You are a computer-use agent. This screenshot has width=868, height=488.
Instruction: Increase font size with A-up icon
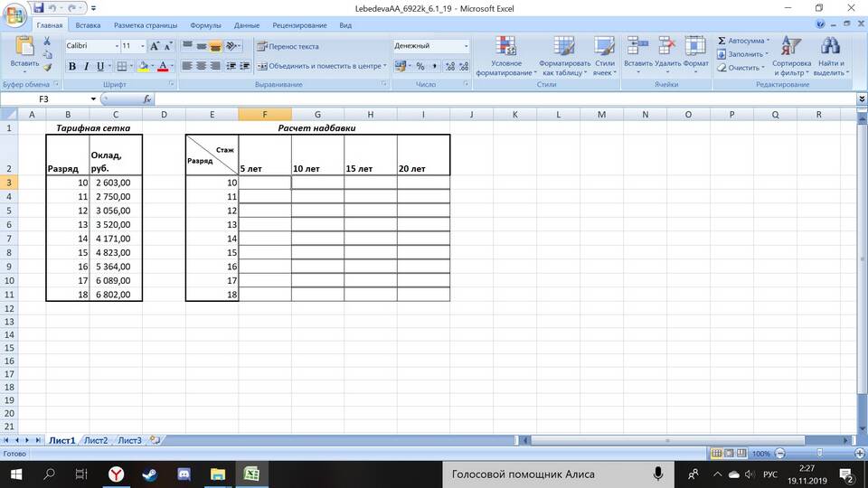155,46
